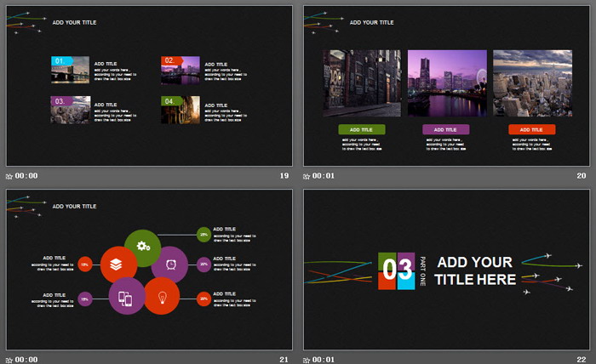Image resolution: width=596 pixels, height=364 pixels.
Task: Click the transition star icon under slide 20
Action: (x=307, y=176)
